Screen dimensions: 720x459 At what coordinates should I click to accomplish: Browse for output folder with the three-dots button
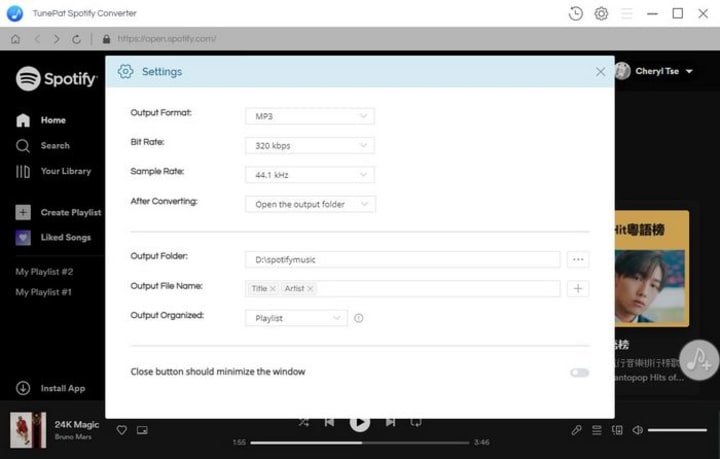578,259
